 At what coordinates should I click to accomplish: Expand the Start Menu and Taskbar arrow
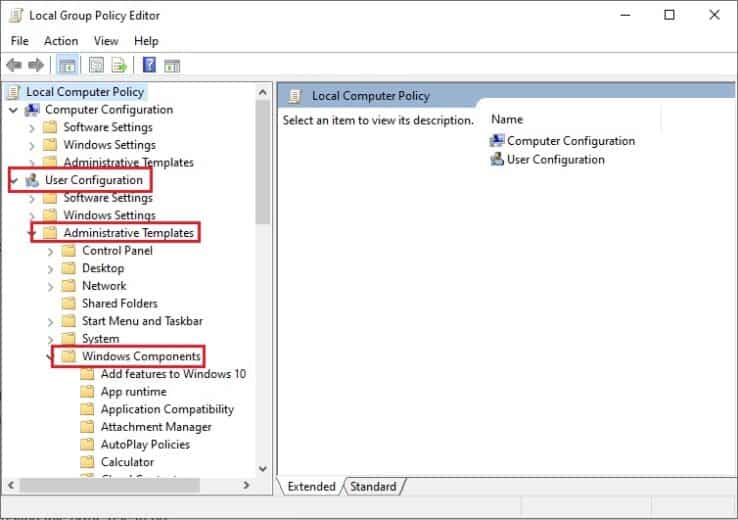(52, 321)
